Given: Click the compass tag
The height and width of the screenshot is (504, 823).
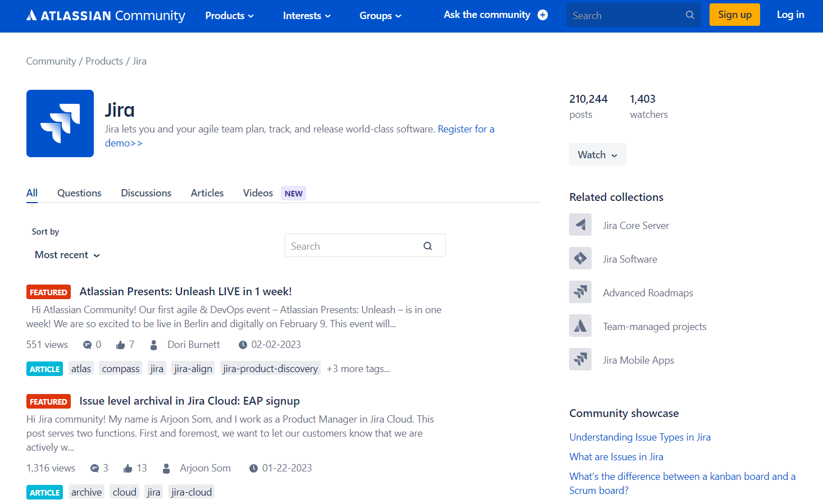Looking at the screenshot, I should tap(121, 369).
